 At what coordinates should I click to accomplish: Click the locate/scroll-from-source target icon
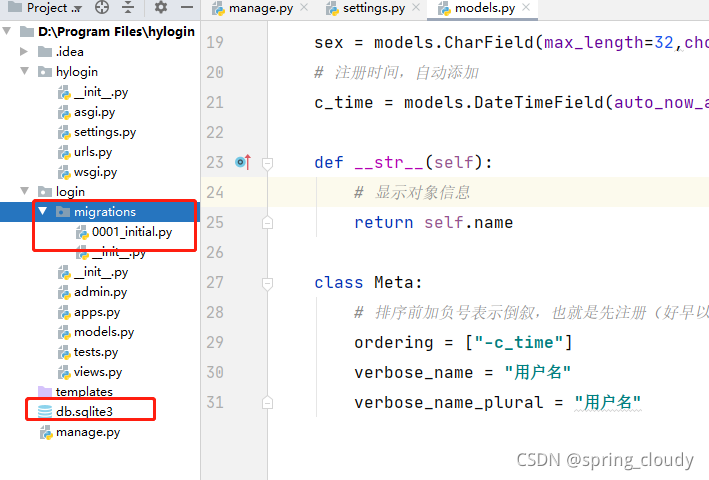click(x=102, y=7)
